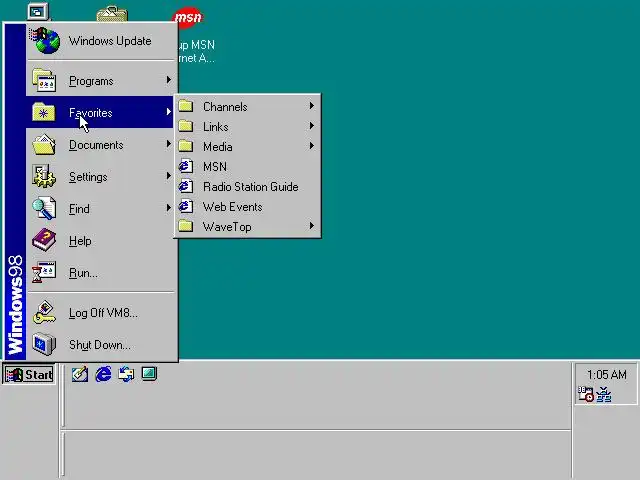This screenshot has width=640, height=480.
Task: Click the Documents folder icon
Action: click(44, 144)
